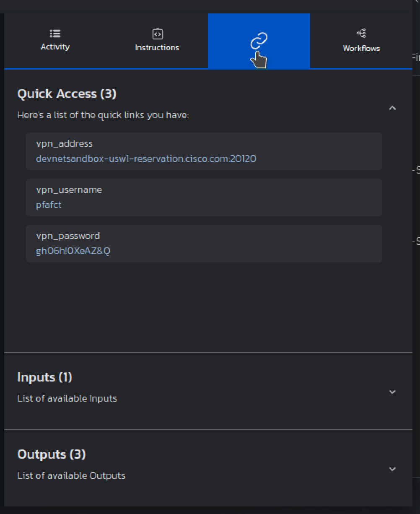Viewport: 420px width, 514px height.
Task: Select the chain link Quick Access icon
Action: (259, 41)
